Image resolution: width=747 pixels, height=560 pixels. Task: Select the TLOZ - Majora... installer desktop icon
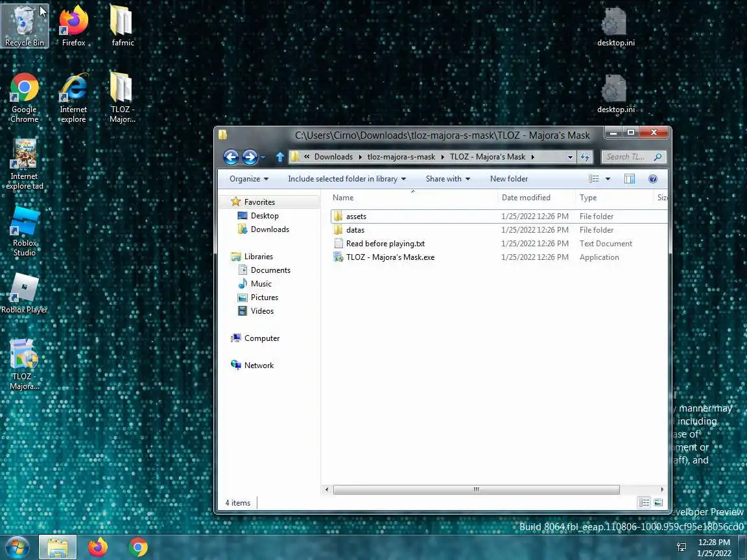24,365
